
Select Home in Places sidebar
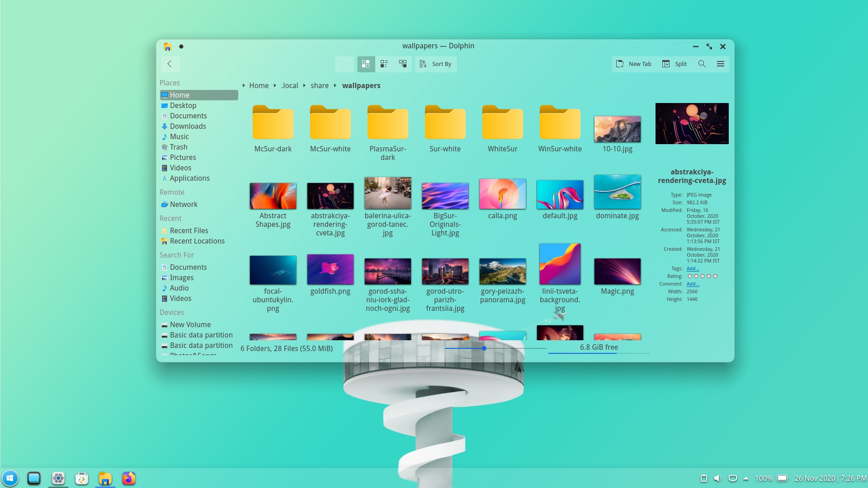(199, 95)
